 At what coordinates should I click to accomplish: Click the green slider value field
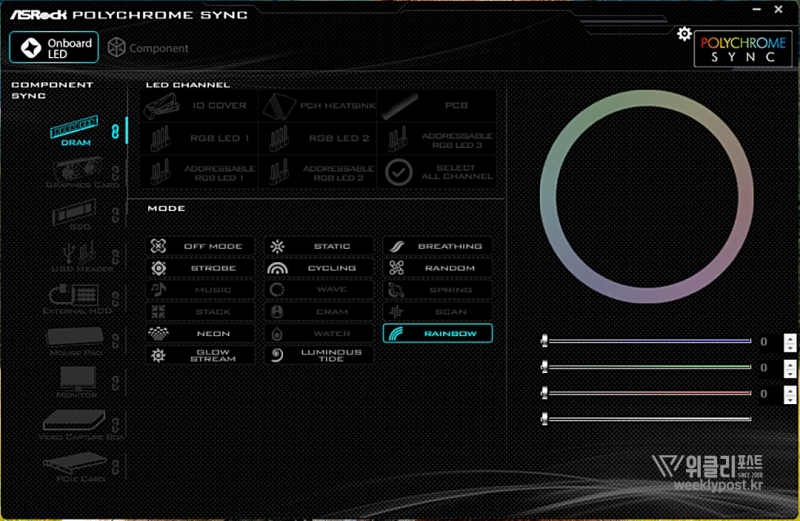click(770, 368)
